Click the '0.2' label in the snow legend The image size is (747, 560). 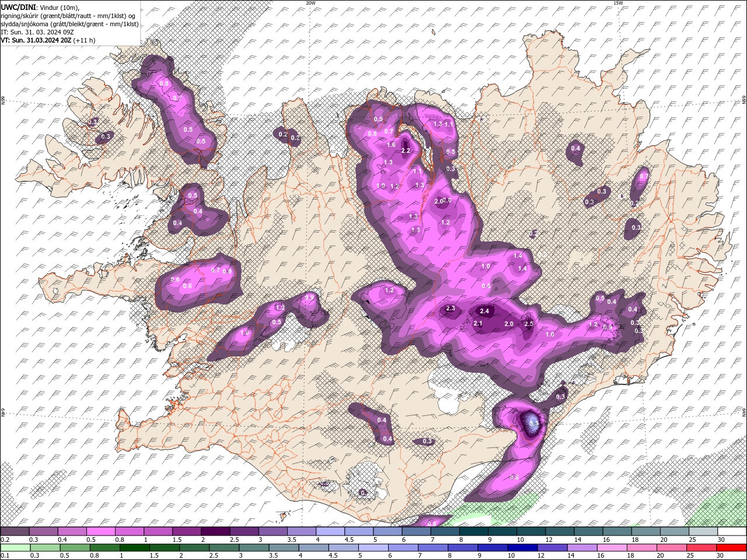(5, 540)
